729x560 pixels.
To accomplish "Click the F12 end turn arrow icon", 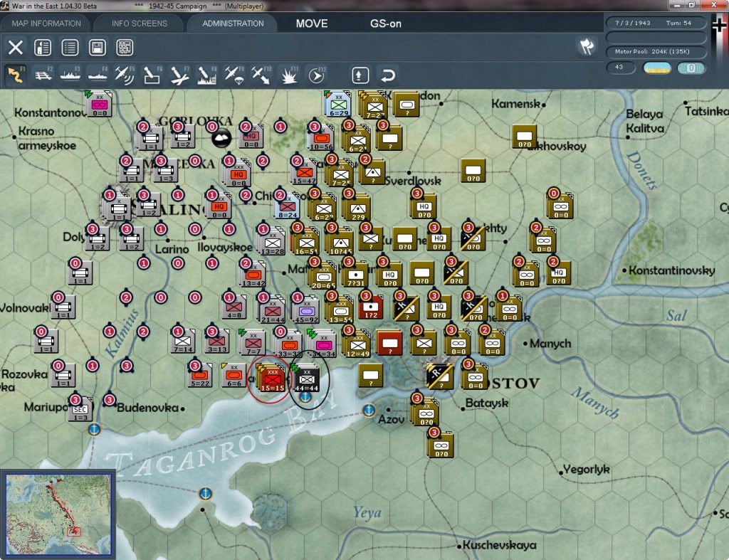I will (x=317, y=75).
